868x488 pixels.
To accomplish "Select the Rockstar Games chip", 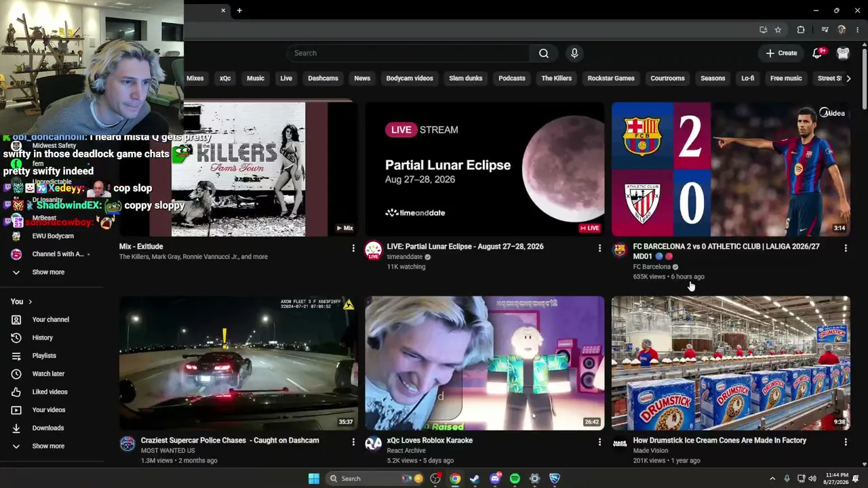I will pyautogui.click(x=611, y=78).
